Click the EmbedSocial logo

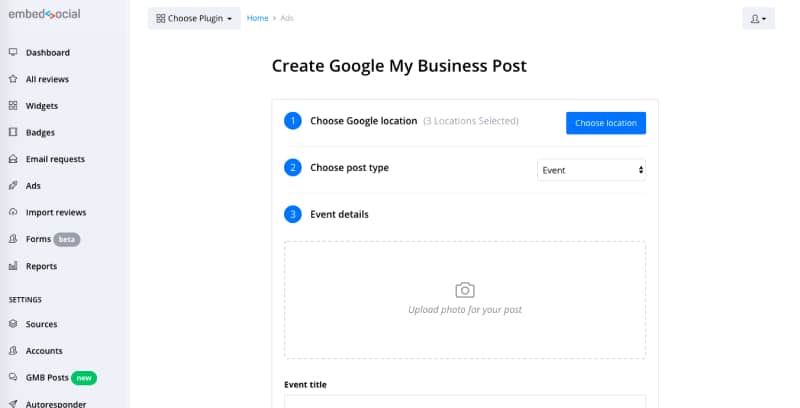coord(44,14)
